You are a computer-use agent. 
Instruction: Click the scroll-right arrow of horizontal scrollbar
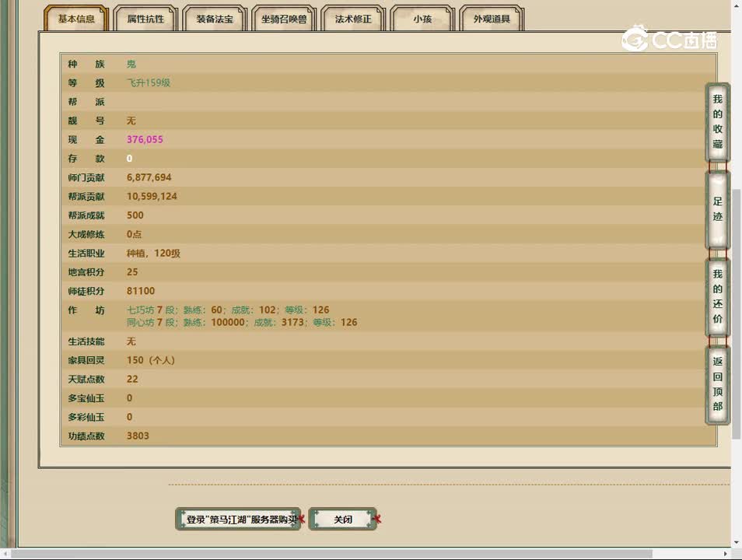click(726, 553)
